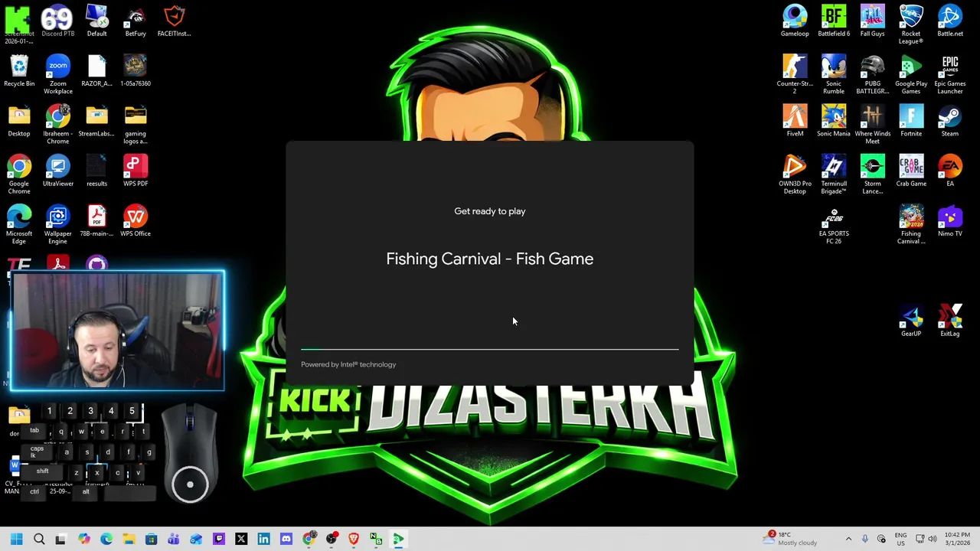Image resolution: width=980 pixels, height=551 pixels.
Task: Open Twitch from the taskbar
Action: (x=218, y=539)
